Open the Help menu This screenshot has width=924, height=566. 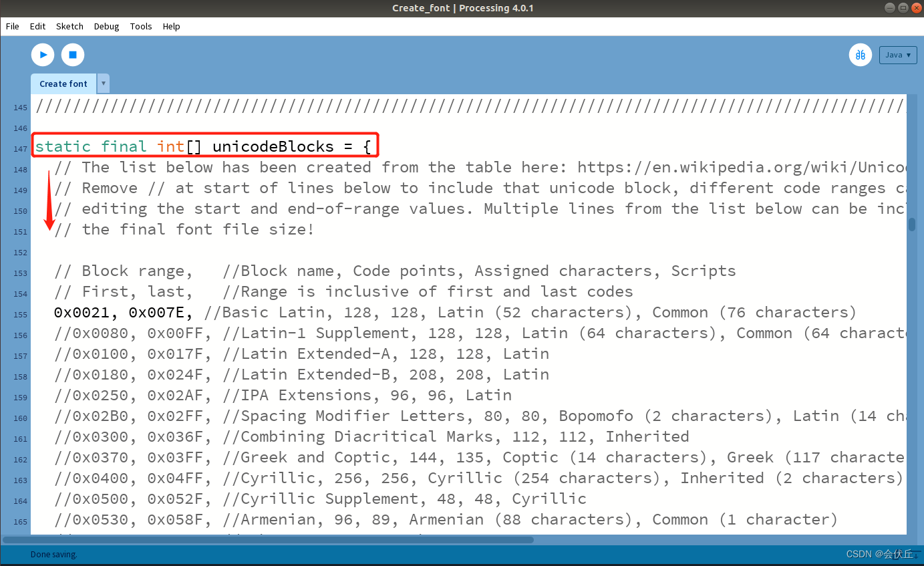pyautogui.click(x=171, y=26)
